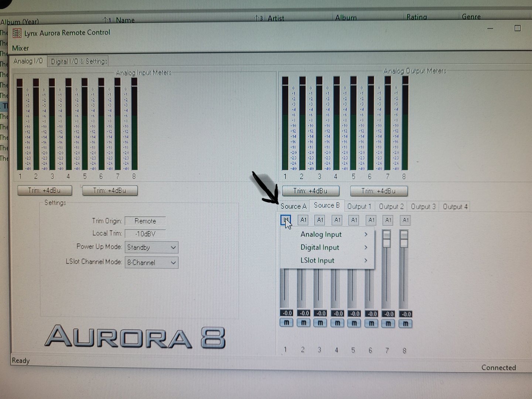Choose Analog Input from the popup menu
The width and height of the screenshot is (532, 399).
click(x=328, y=234)
